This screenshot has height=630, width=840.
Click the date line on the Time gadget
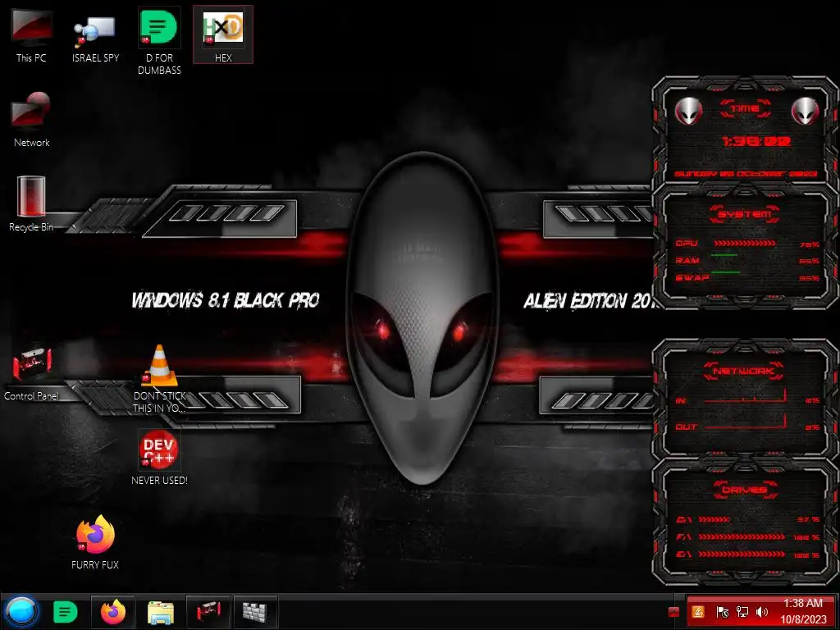pos(745,174)
